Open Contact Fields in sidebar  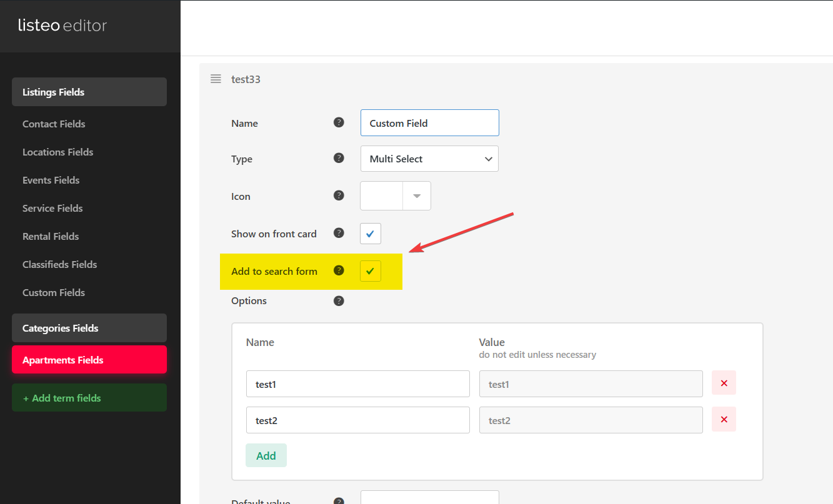[54, 124]
